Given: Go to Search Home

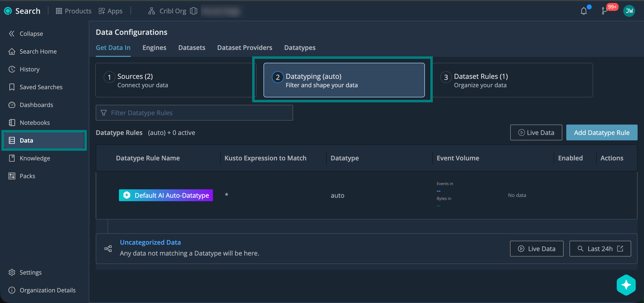Looking at the screenshot, I should (33, 51).
